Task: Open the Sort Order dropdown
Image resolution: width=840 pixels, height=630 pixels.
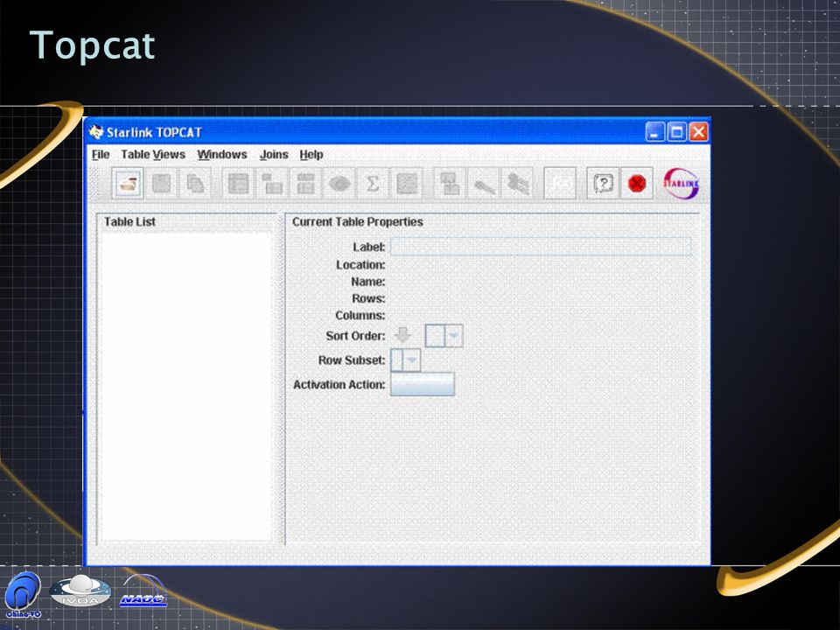Action: click(444, 336)
